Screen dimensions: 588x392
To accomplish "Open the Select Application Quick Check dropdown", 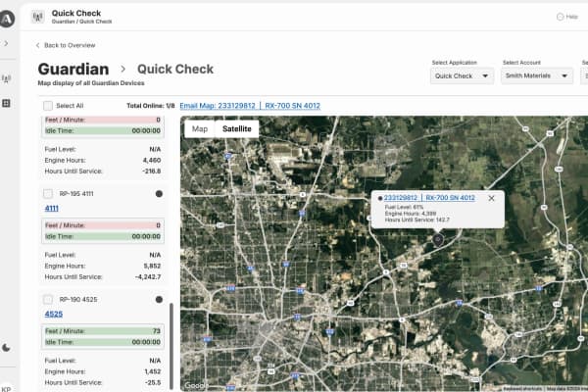I will [x=462, y=75].
